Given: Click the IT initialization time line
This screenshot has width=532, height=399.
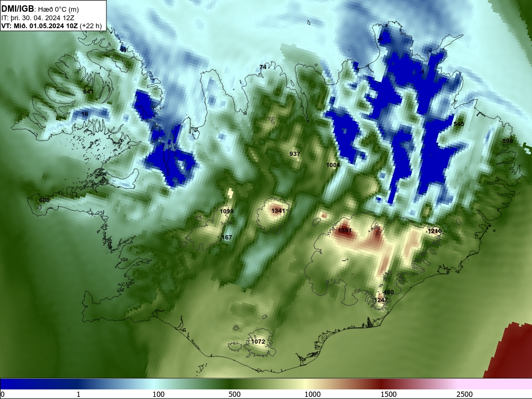Looking at the screenshot, I should point(38,18).
